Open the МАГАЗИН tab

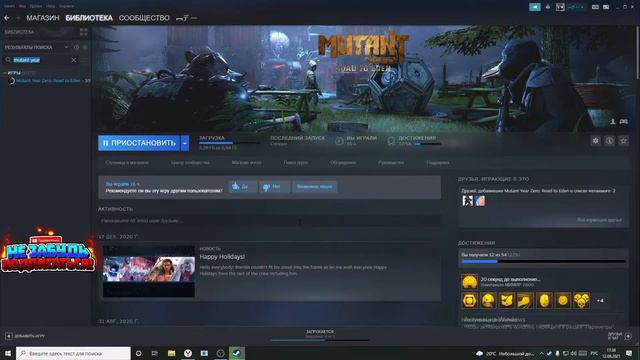43,18
